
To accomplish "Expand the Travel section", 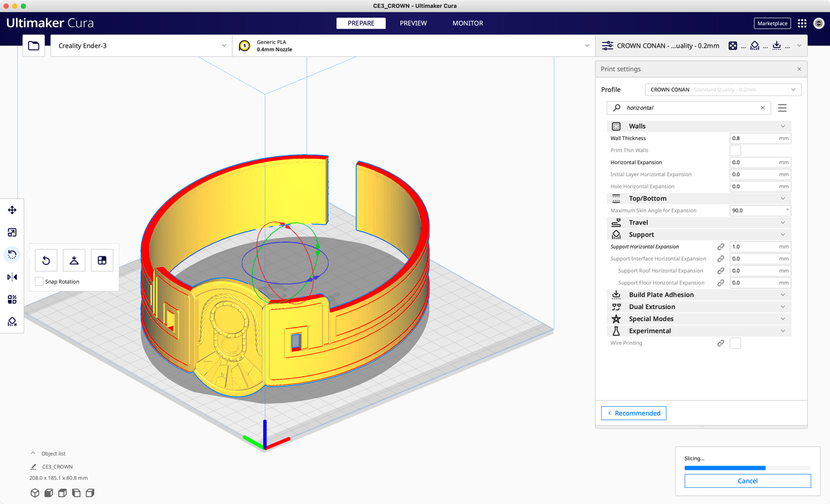I will (x=699, y=222).
